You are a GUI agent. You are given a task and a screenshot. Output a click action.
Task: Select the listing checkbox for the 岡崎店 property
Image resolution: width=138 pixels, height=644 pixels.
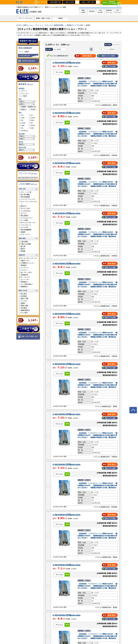tap(48, 385)
